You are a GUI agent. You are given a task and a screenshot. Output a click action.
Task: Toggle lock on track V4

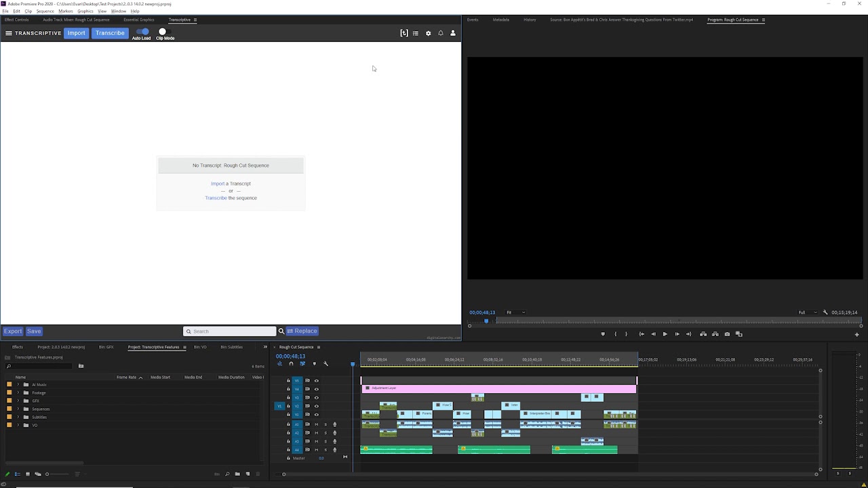tap(288, 389)
